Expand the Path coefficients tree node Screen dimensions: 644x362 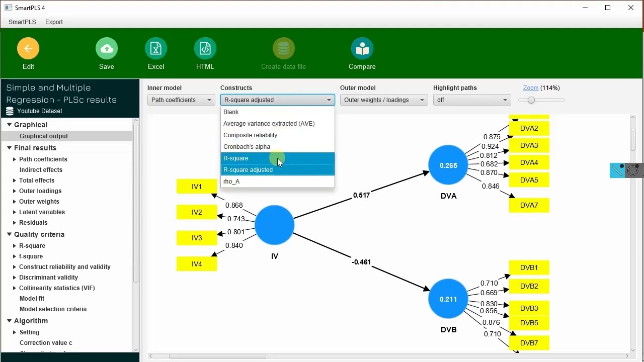tap(15, 159)
